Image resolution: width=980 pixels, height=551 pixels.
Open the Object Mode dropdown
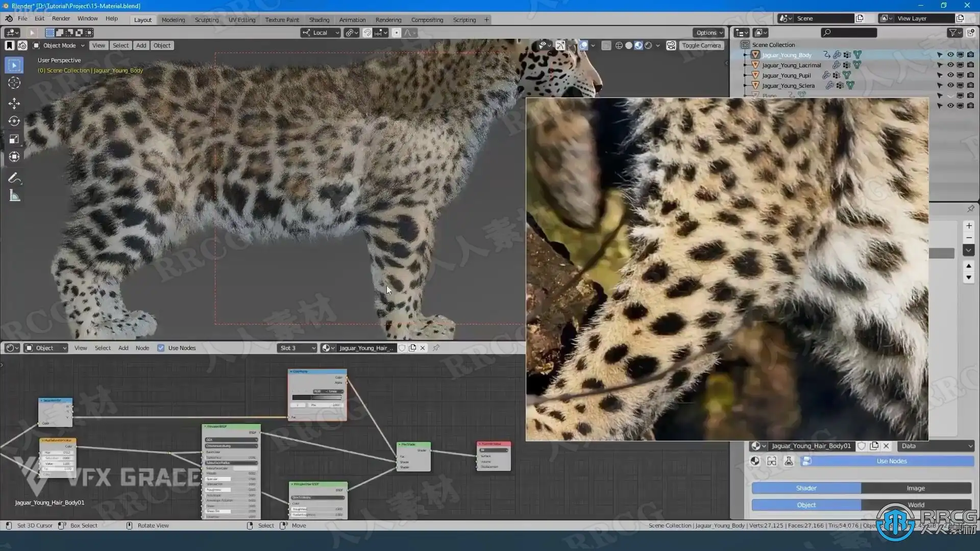(59, 45)
